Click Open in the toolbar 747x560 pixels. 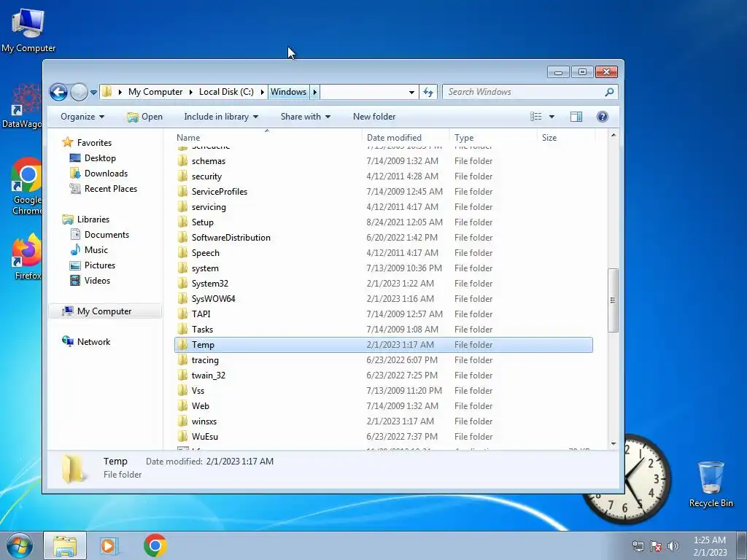(145, 117)
